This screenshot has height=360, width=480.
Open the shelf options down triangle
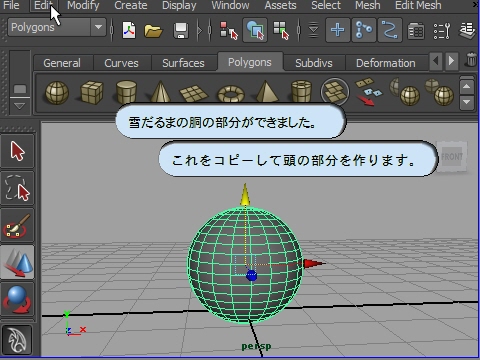click(19, 106)
